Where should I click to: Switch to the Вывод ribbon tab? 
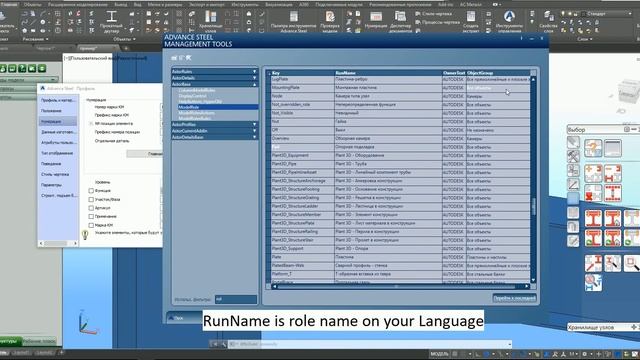point(120,4)
